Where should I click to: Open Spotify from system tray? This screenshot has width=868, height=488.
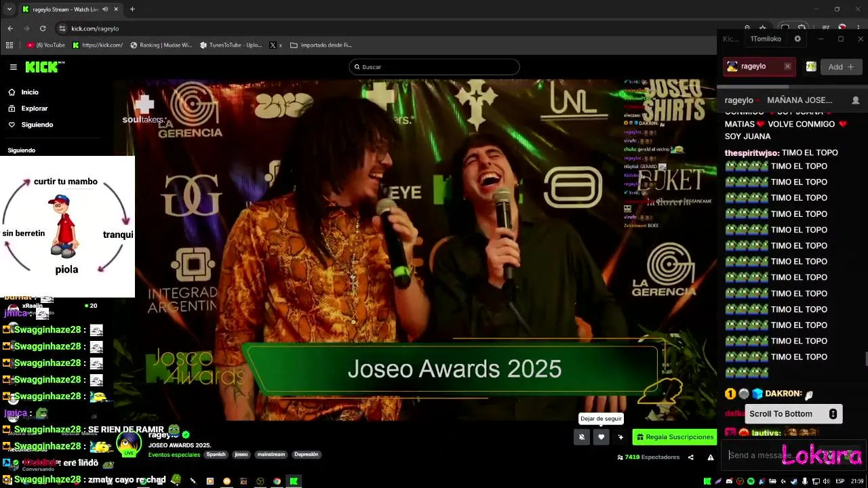(x=751, y=481)
